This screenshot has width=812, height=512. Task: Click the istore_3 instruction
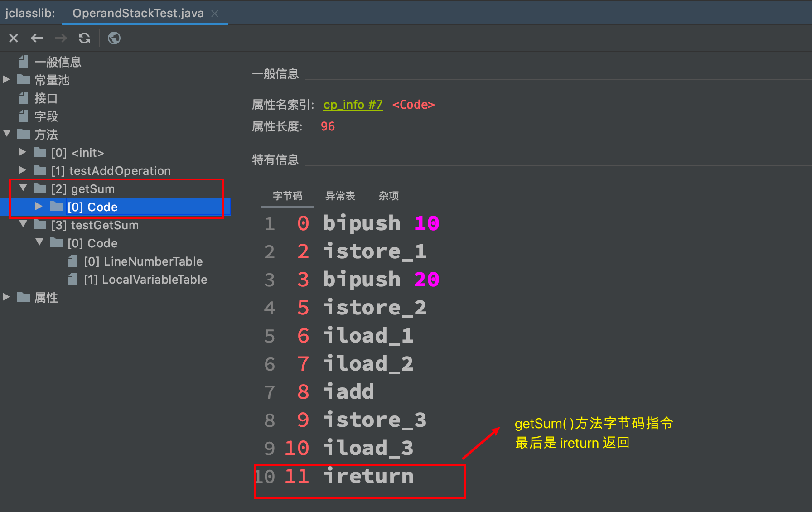coord(375,420)
